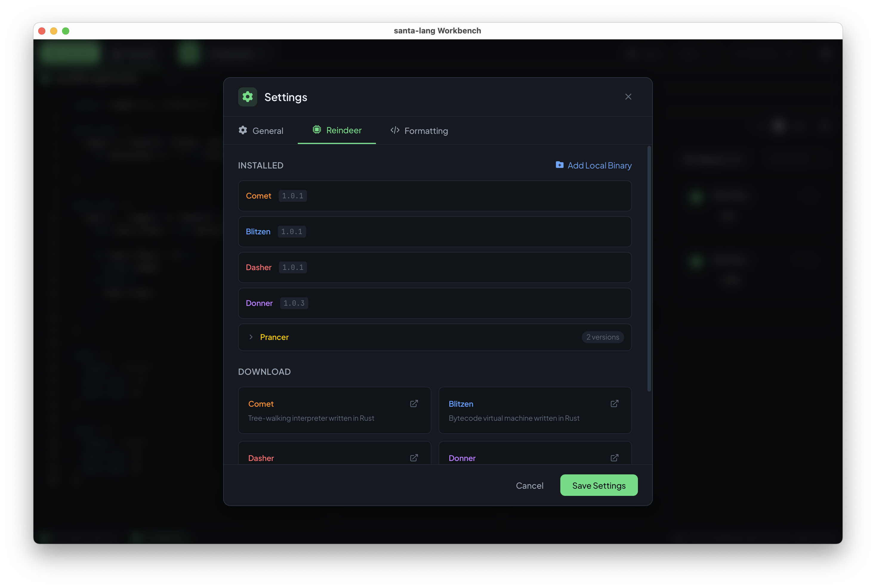876x588 pixels.
Task: Select installed Donner 1.0.3 row
Action: [434, 303]
